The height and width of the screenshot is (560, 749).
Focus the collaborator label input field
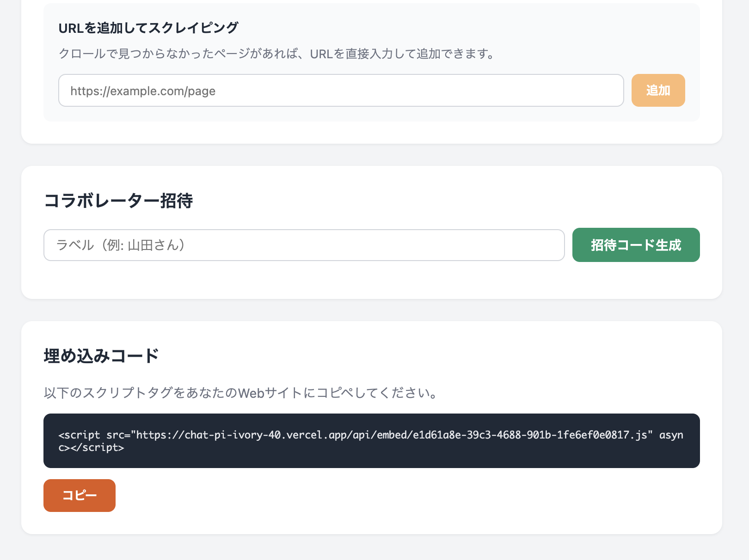pos(304,245)
